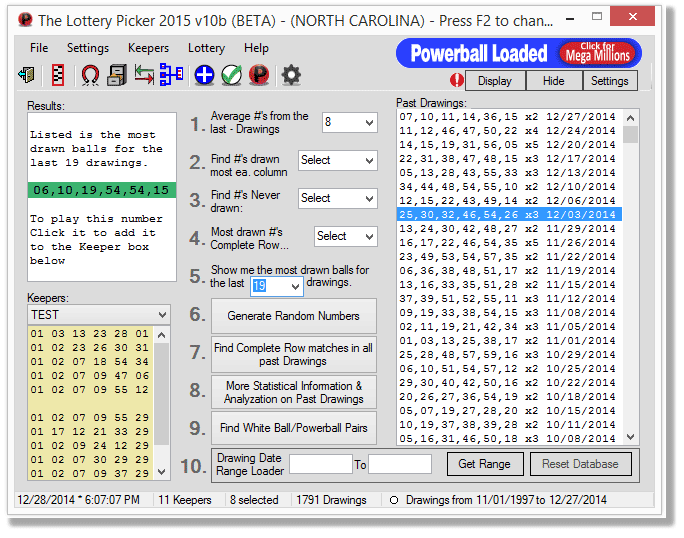This screenshot has width=684, height=538.
Task: Click the Display button
Action: pyautogui.click(x=495, y=81)
